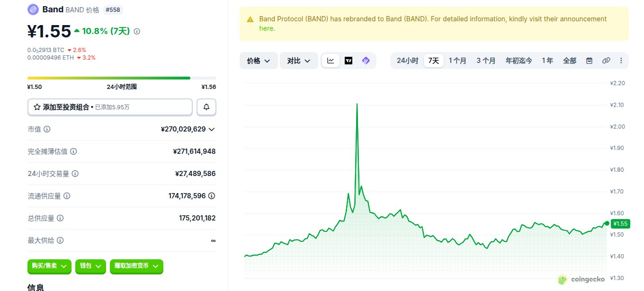The width and height of the screenshot is (644, 291).
Task: Switch to TradingView chart icon
Action: (x=349, y=61)
